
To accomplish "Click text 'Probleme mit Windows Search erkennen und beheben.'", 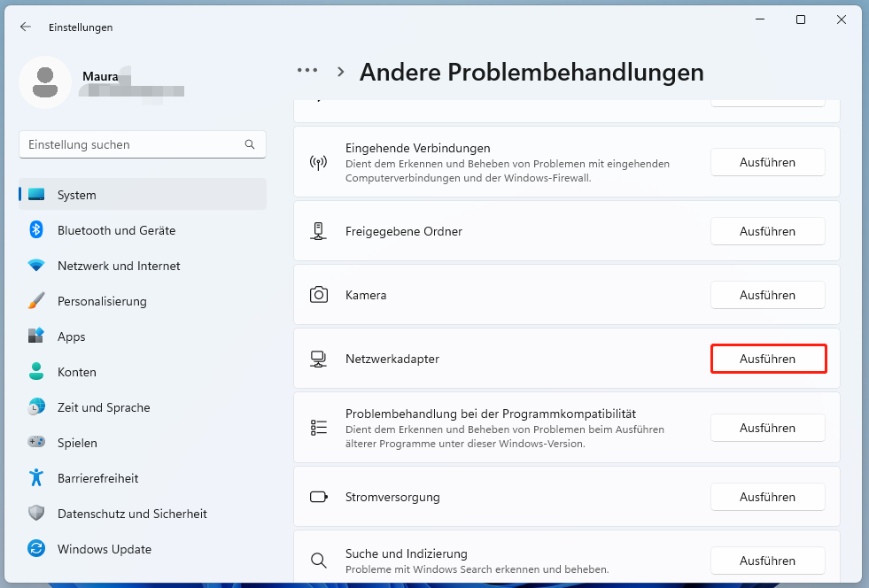I will 477,569.
